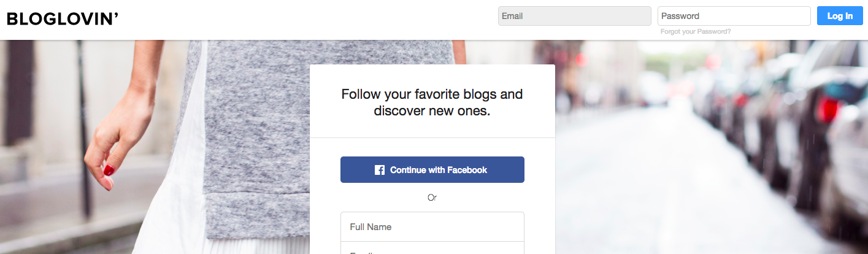Click the red-painted fingernails in the photo

pyautogui.click(x=108, y=171)
